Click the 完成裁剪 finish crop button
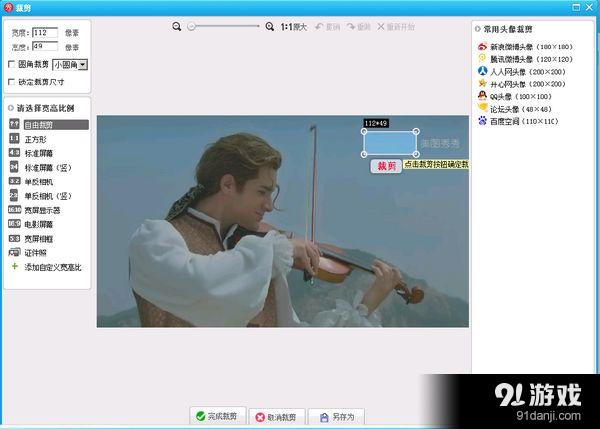This screenshot has width=600, height=429. (217, 416)
